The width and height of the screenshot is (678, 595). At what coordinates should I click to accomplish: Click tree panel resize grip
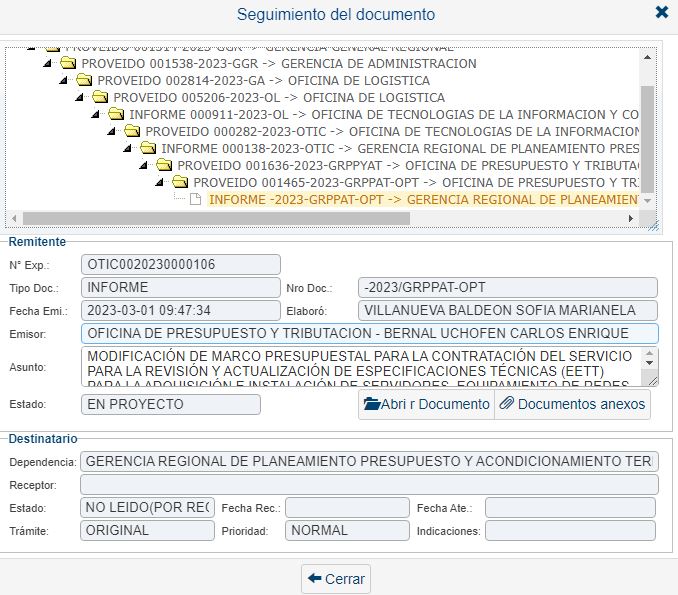coord(653,226)
